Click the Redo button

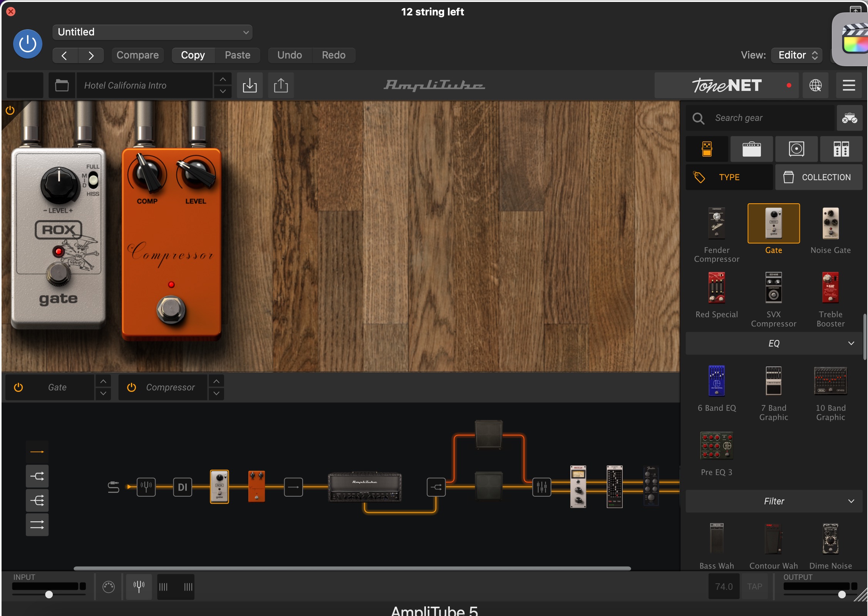point(333,55)
